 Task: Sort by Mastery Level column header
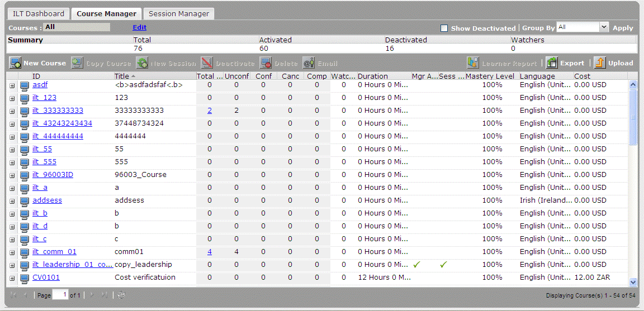click(492, 76)
